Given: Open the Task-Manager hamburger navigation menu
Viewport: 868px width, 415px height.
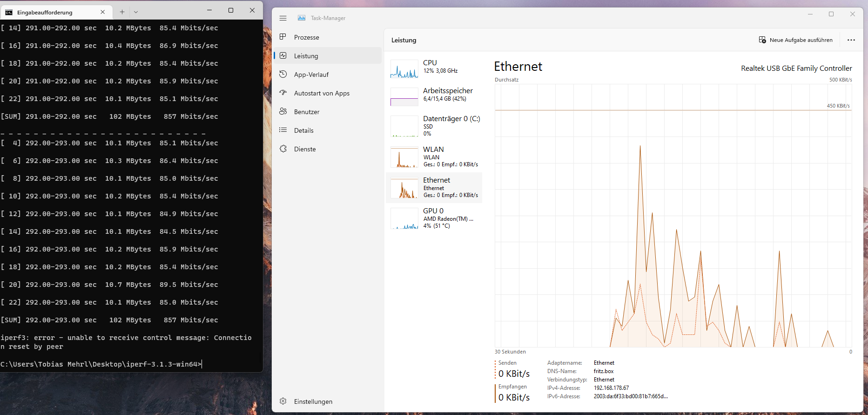Looking at the screenshot, I should coord(283,18).
